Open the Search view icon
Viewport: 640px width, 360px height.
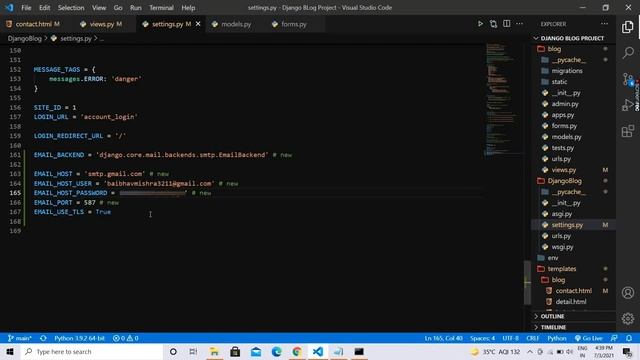(628, 53)
